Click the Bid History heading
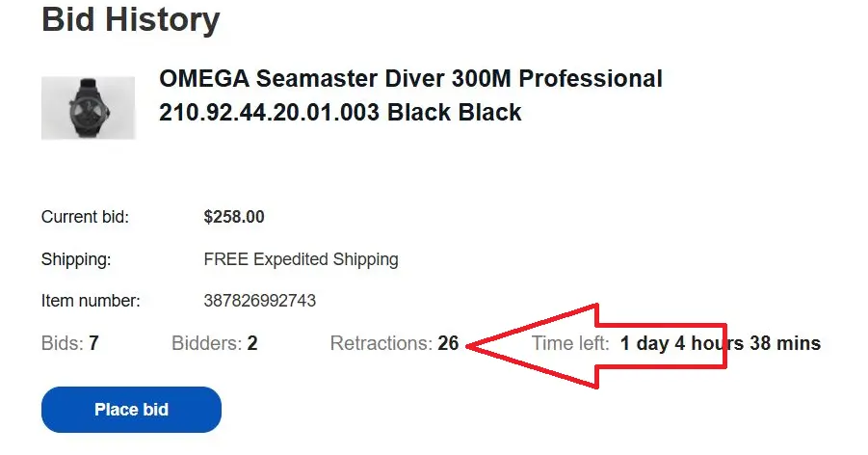The image size is (868, 455). [131, 19]
